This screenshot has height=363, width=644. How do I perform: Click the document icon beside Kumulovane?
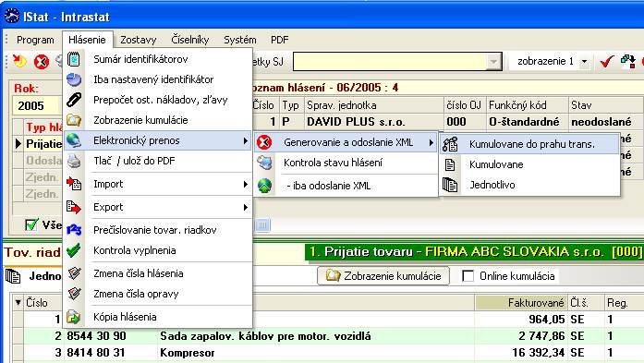(450, 164)
